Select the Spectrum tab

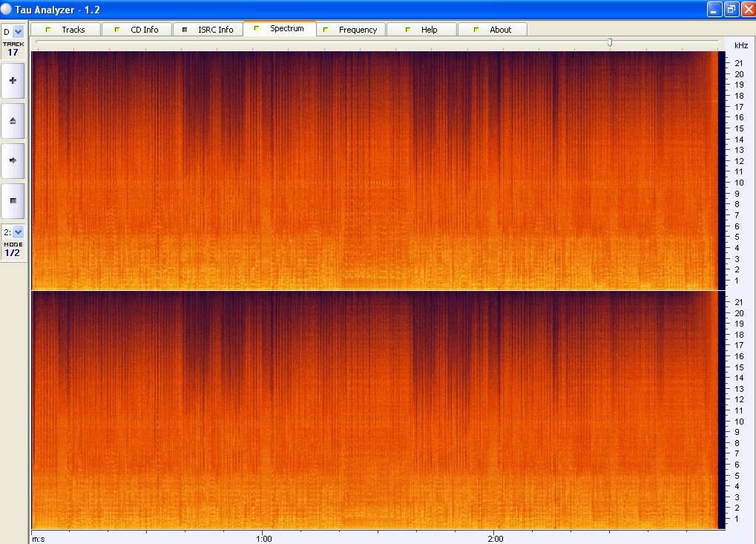(x=286, y=29)
